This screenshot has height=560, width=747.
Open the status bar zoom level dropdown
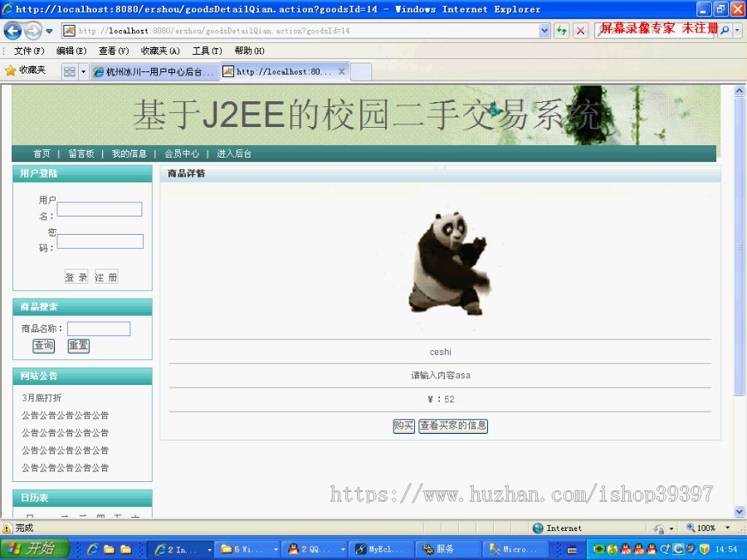click(x=727, y=528)
